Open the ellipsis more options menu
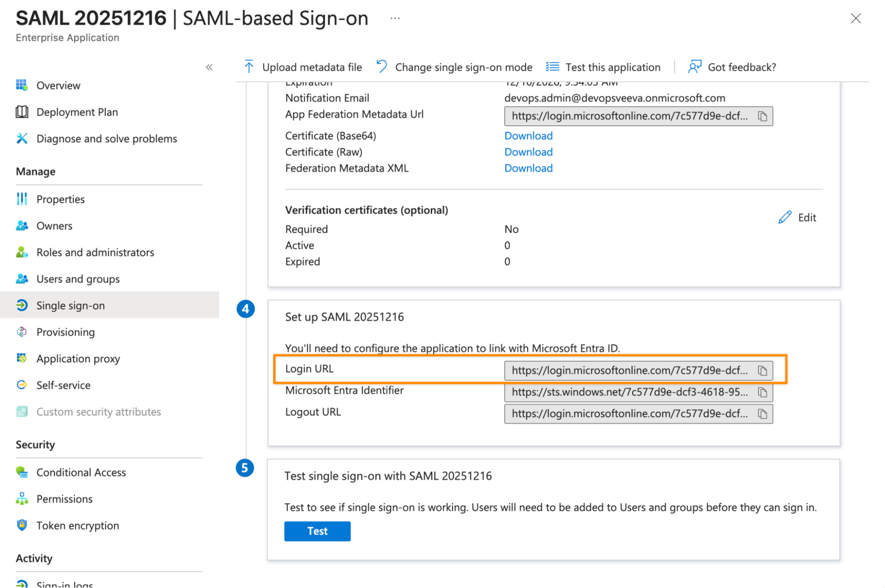 [395, 19]
